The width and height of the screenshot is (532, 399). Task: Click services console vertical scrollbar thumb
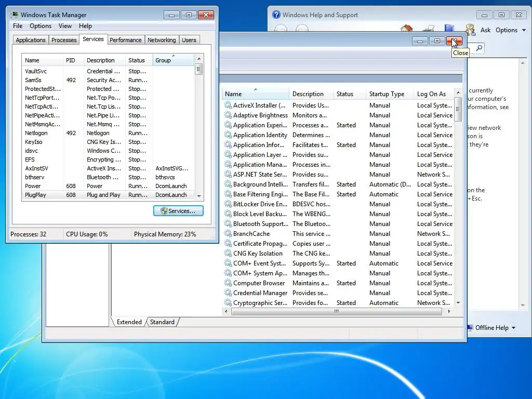click(x=458, y=109)
